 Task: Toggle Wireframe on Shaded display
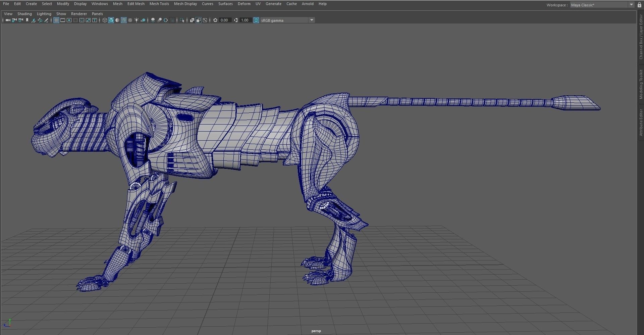[124, 20]
